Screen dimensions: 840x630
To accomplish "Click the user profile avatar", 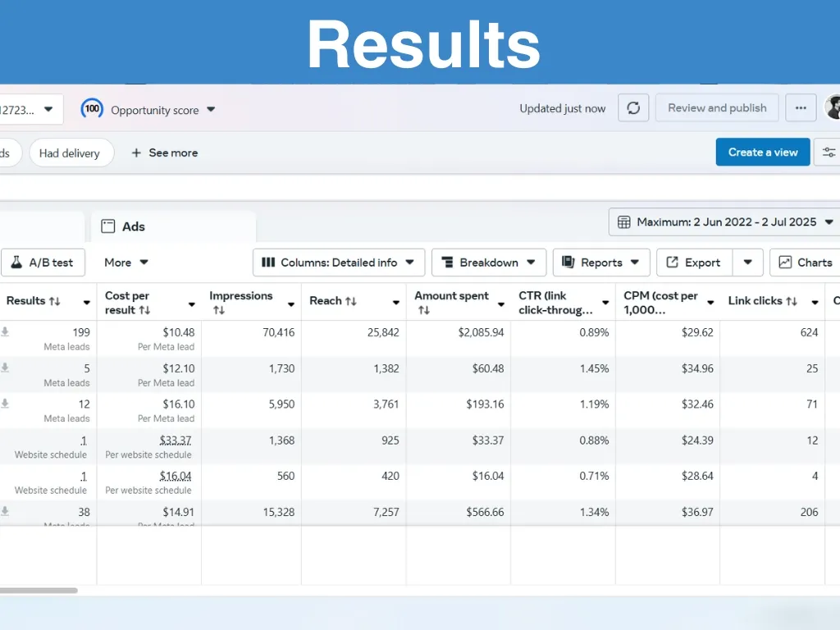I will (x=833, y=107).
